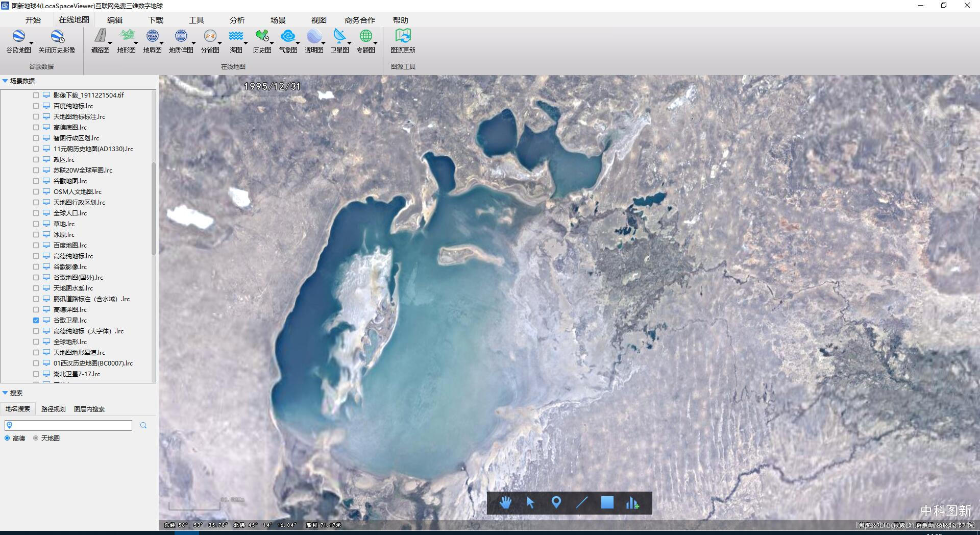Click the 图源更新 icon
The image size is (980, 535).
[x=403, y=36]
